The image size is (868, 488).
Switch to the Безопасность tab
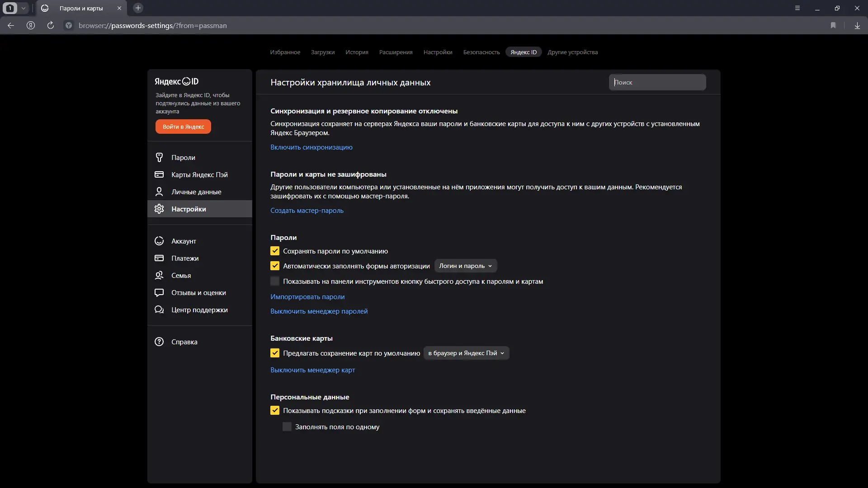pyautogui.click(x=481, y=52)
